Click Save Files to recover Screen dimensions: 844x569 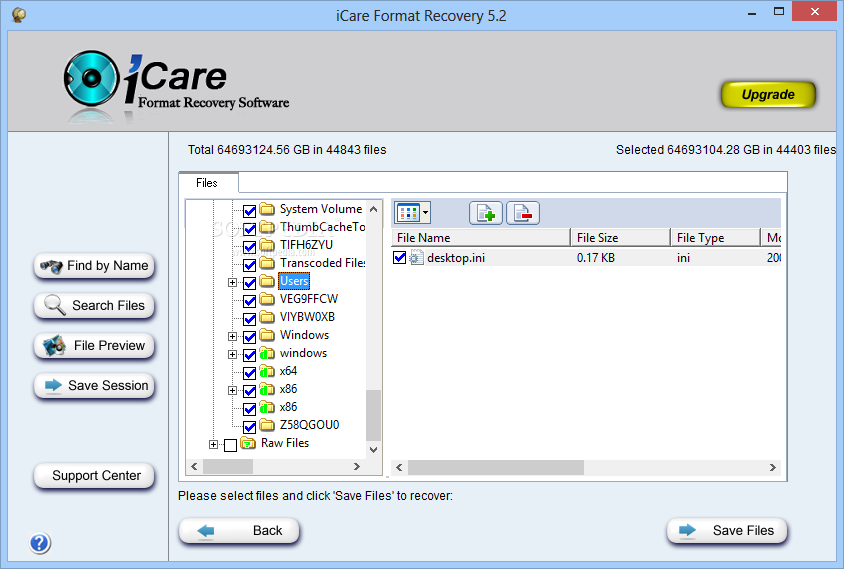pos(727,531)
